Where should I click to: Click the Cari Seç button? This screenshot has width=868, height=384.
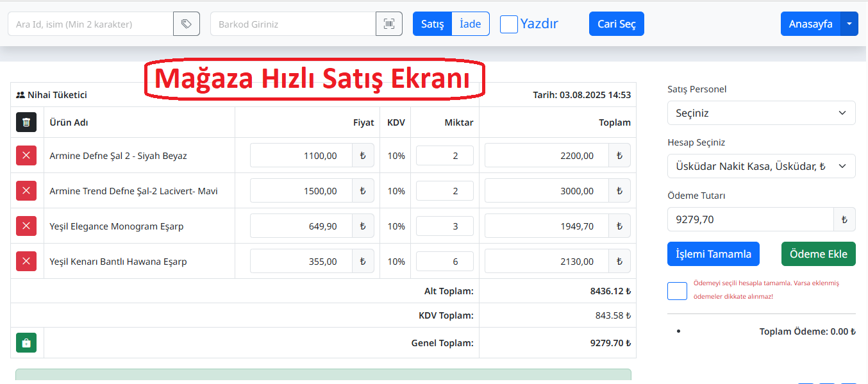(616, 23)
